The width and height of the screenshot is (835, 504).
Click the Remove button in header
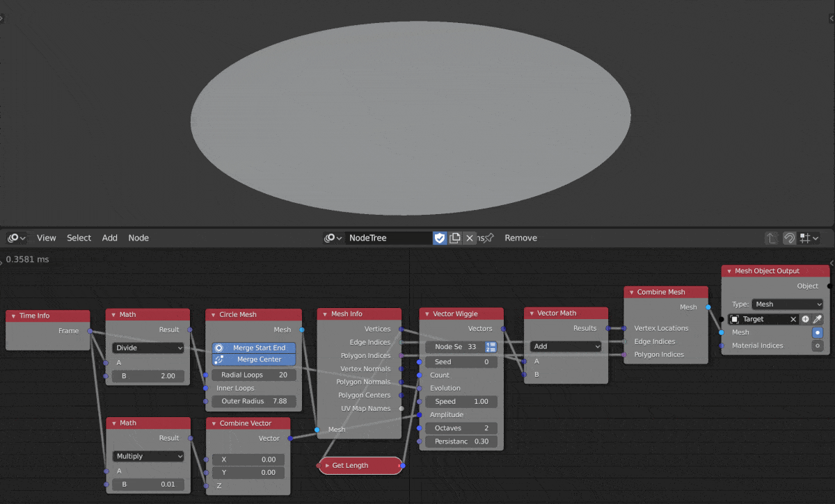[x=521, y=238]
